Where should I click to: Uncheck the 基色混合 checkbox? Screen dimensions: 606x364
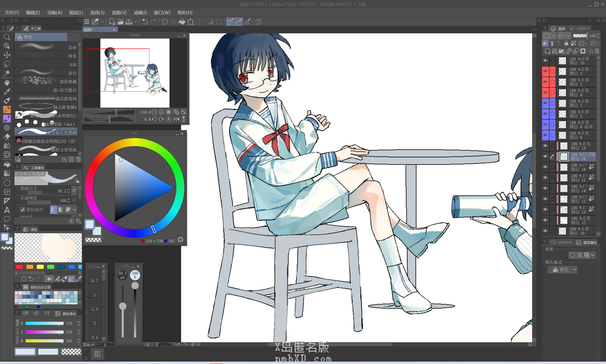(x=22, y=210)
